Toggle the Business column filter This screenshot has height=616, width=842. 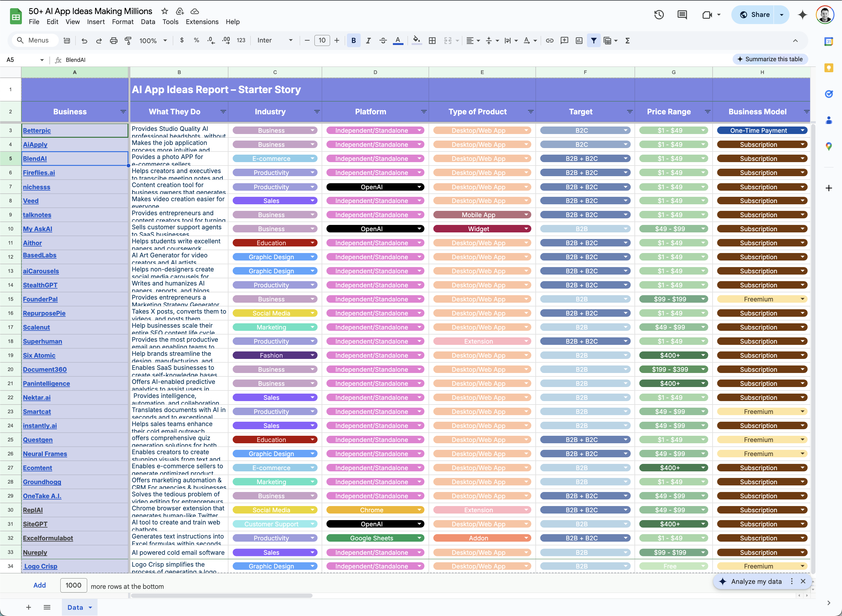tap(123, 112)
